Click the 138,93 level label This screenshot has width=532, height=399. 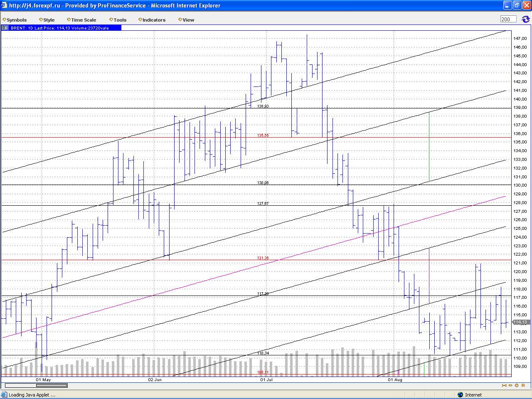pyautogui.click(x=263, y=106)
